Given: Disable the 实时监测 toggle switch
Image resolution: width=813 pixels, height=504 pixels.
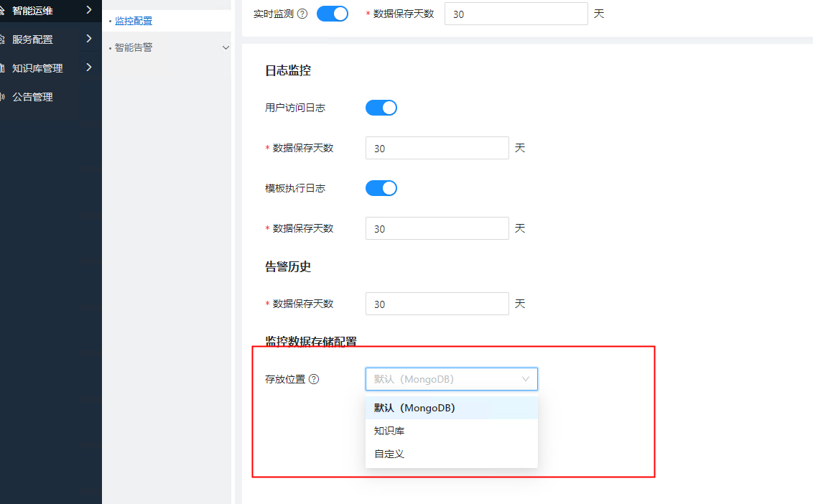Looking at the screenshot, I should pyautogui.click(x=332, y=14).
